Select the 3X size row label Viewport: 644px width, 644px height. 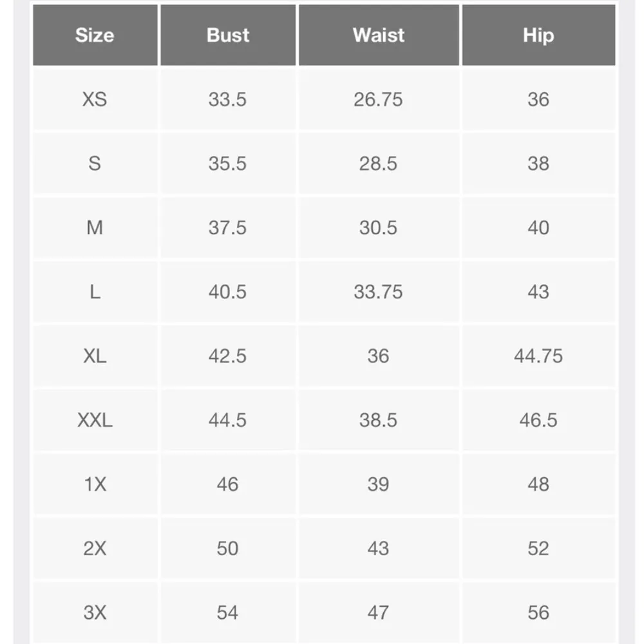tap(95, 612)
